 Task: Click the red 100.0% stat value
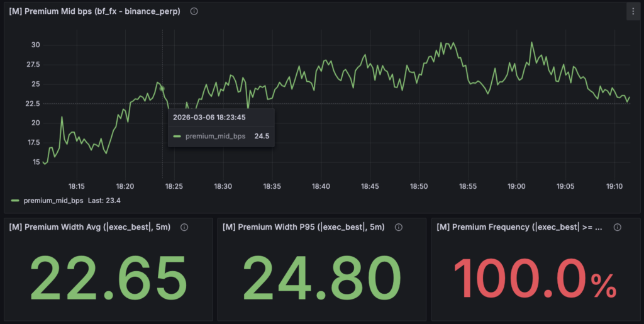[x=535, y=277]
